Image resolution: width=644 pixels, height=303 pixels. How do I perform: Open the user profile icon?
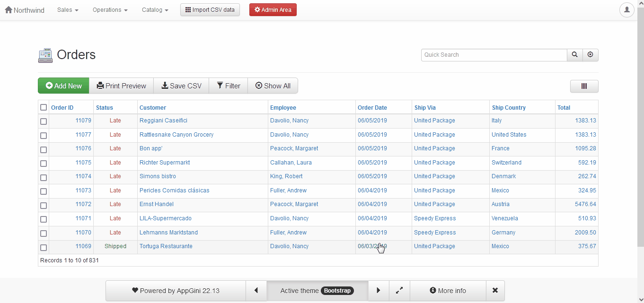point(626,10)
